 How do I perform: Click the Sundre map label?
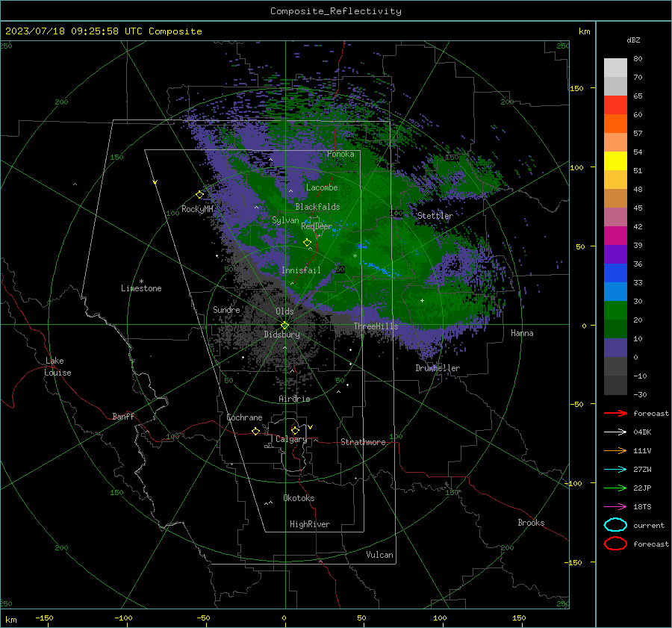coord(226,309)
